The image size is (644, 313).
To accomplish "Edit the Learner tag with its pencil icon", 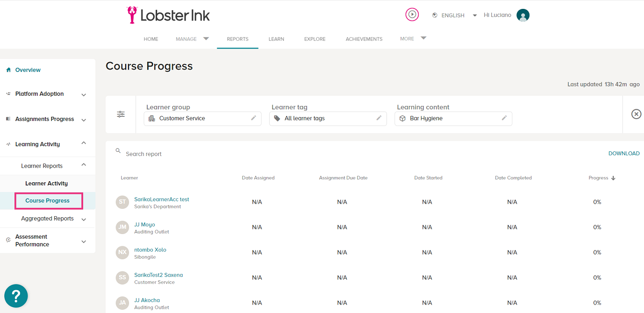I will pos(379,118).
